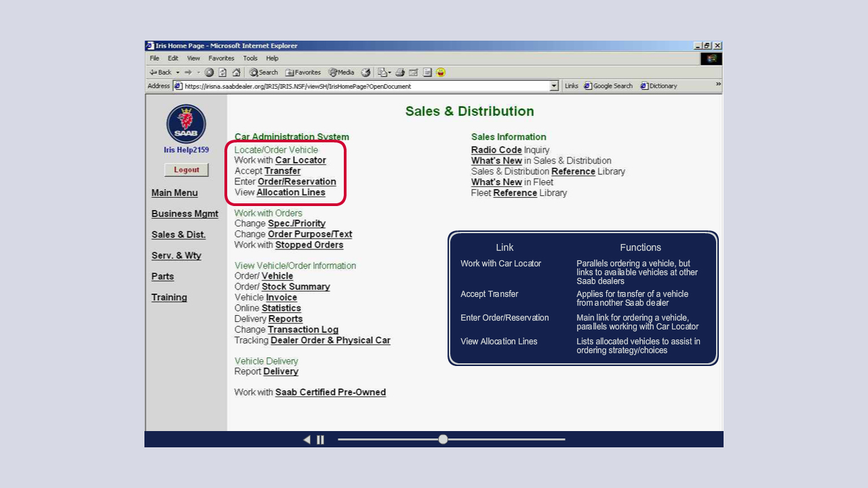Expand the Address bar dropdown

tap(555, 86)
